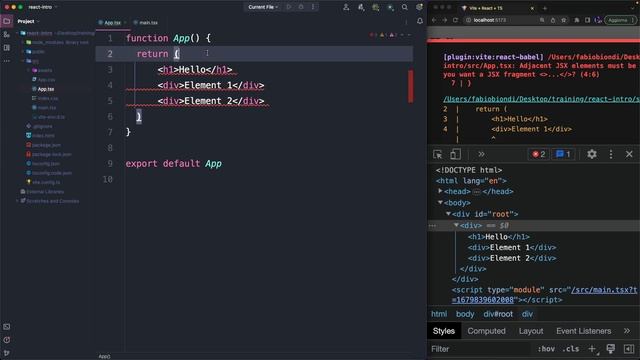Toggle computed styles sidebar pane icon
This screenshot has width=640, height=360.
[629, 349]
